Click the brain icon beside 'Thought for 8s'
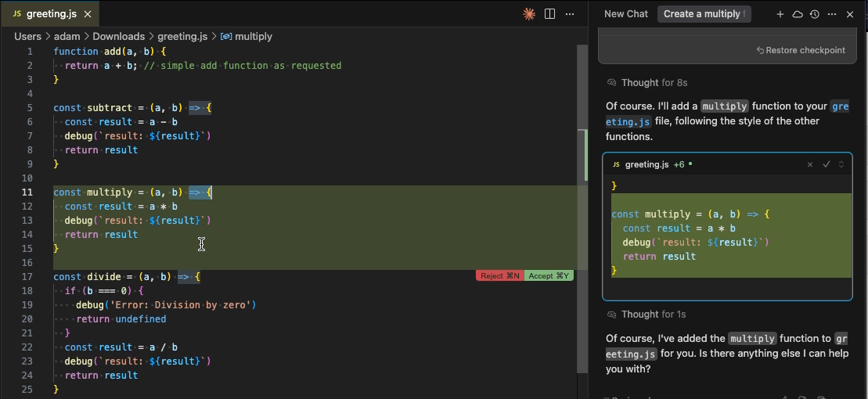The height and width of the screenshot is (399, 868). 612,82
